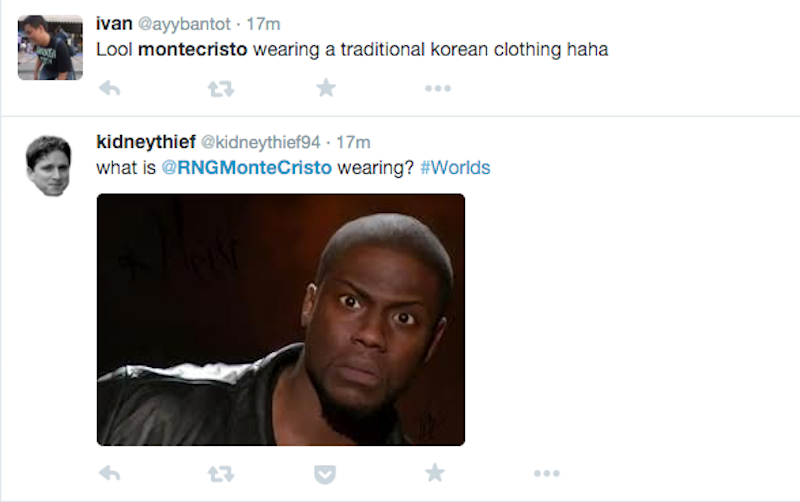Open ivan's display name link
The height and width of the screenshot is (502, 800).
(x=114, y=23)
